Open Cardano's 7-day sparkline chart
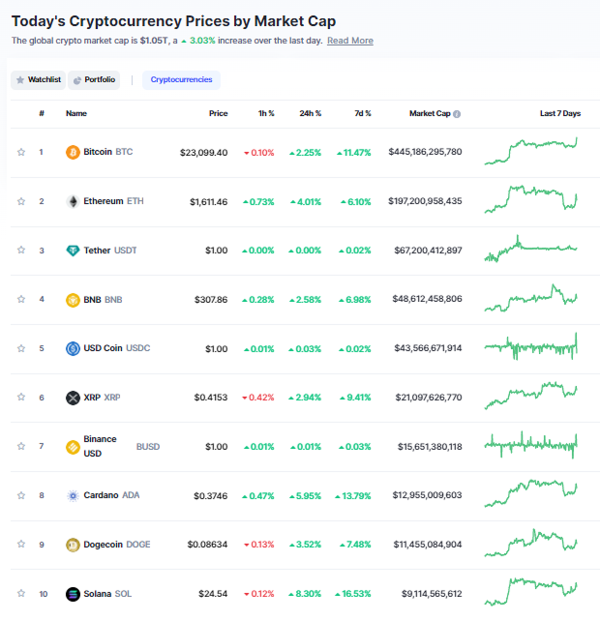Image resolution: width=600 pixels, height=621 pixels. click(531, 493)
